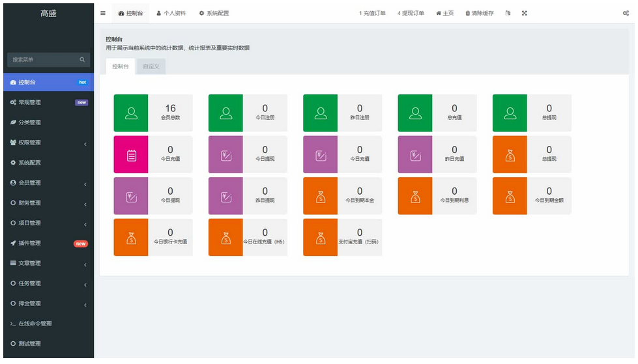Click the green user icon for 今日注册
The width and height of the screenshot is (638, 364).
pos(225,113)
